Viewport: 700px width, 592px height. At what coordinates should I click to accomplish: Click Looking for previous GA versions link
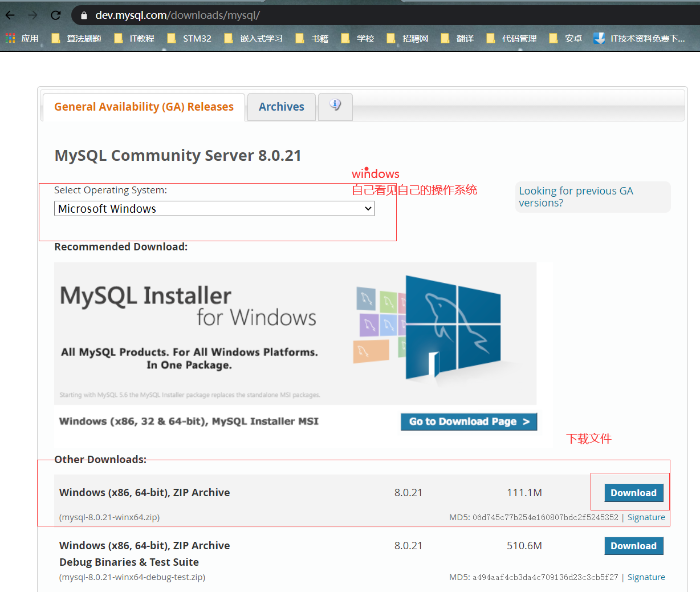pyautogui.click(x=576, y=197)
